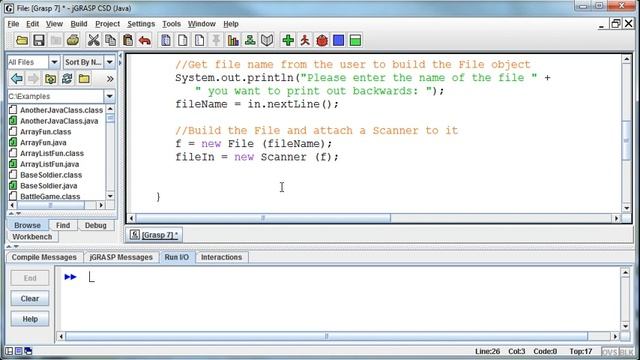Open the Project menu
Image resolution: width=640 pixels, height=360 pixels.
coord(107,24)
